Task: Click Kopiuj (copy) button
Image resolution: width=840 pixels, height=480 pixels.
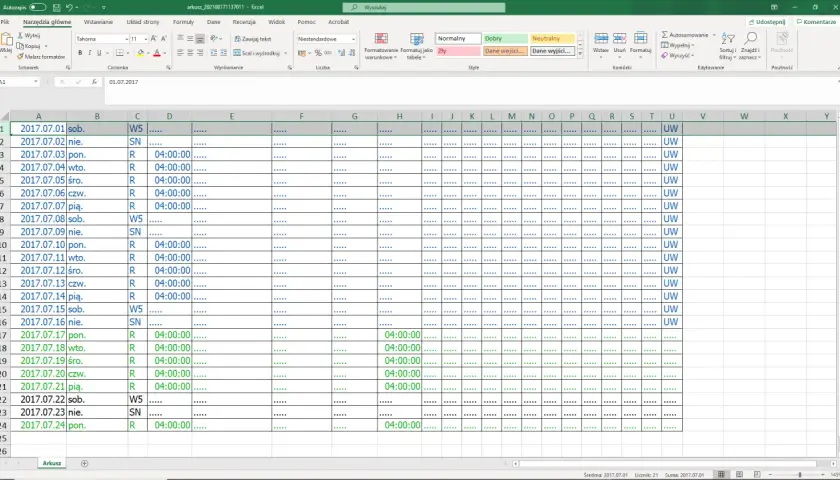Action: 31,46
